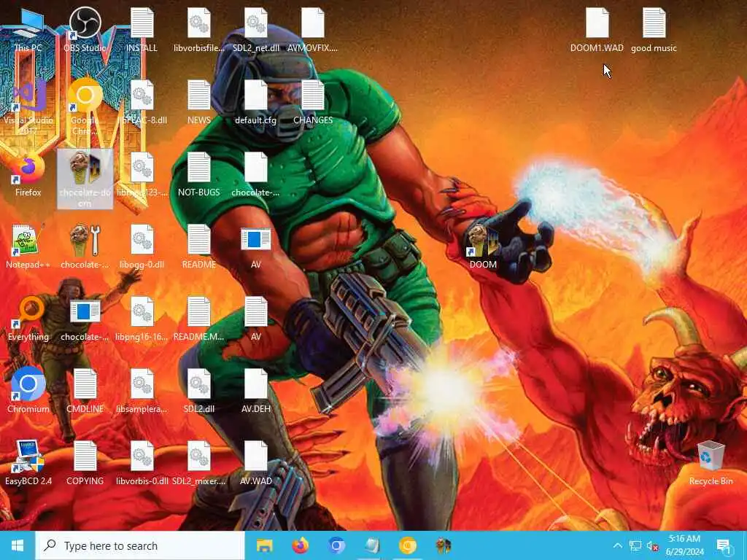Viewport: 747px width, 560px height.
Task: Select the SDL2.dll file
Action: 198,391
